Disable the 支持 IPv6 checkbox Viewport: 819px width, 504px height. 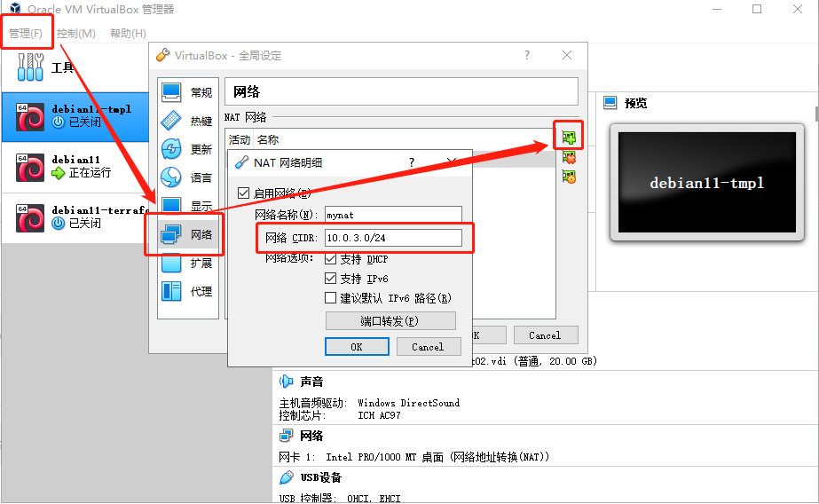coord(331,279)
